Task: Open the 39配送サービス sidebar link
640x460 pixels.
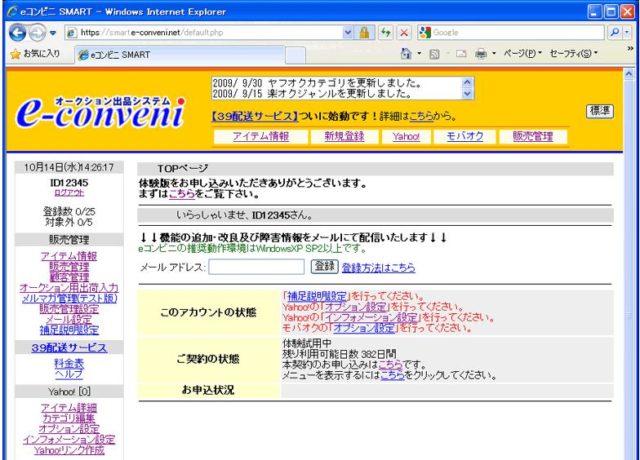Action: [69, 347]
